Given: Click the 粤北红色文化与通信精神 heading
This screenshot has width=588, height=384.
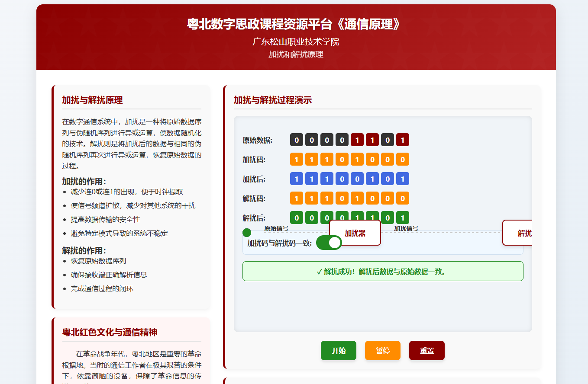Looking at the screenshot, I should coord(110,332).
